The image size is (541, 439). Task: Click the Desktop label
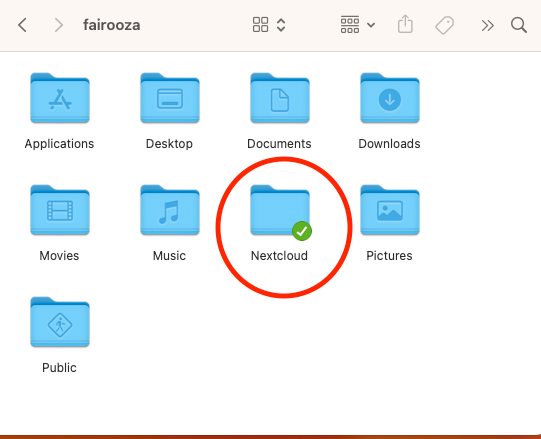(169, 144)
